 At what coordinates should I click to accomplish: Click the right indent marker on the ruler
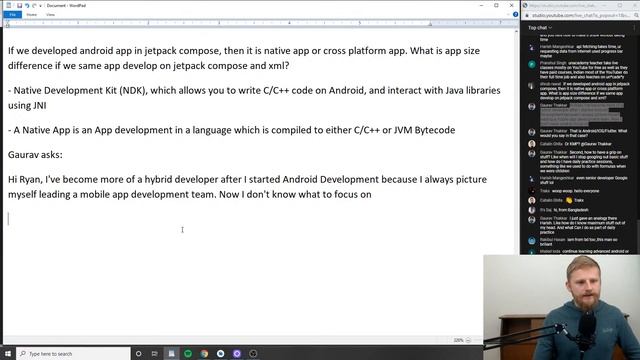point(430,24)
